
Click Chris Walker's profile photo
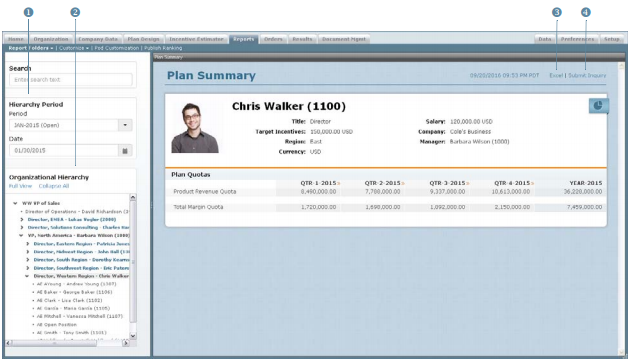point(195,127)
